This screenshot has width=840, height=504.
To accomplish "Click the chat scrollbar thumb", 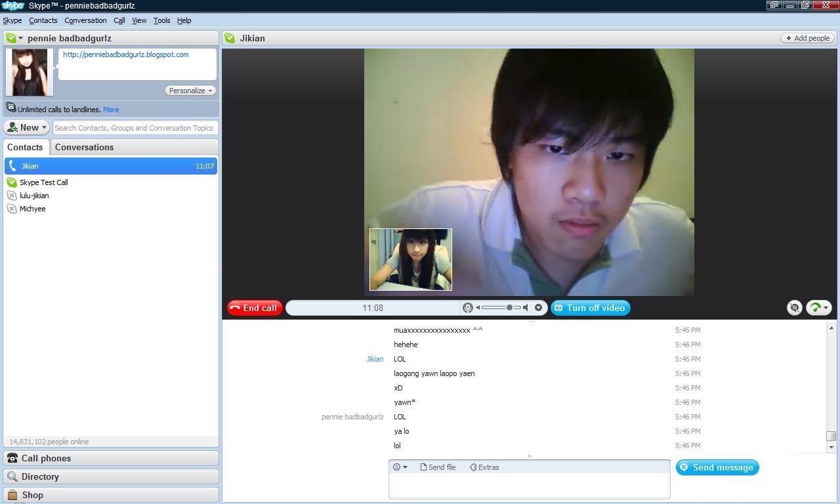I will point(831,436).
